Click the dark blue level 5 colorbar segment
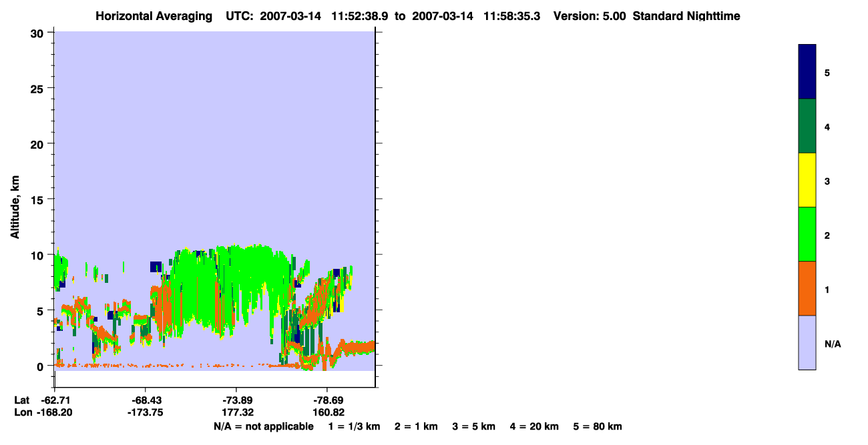Viewport: 868px width, 445px height. pyautogui.click(x=807, y=72)
